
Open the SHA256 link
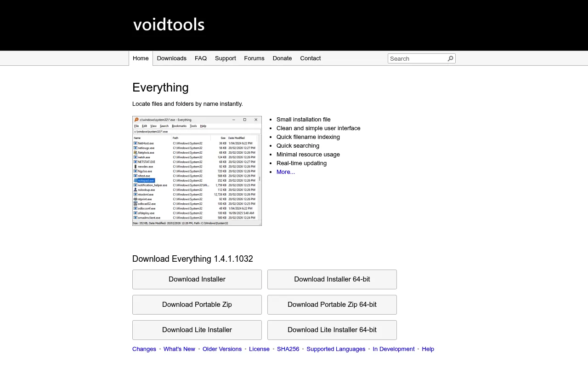coord(288,349)
